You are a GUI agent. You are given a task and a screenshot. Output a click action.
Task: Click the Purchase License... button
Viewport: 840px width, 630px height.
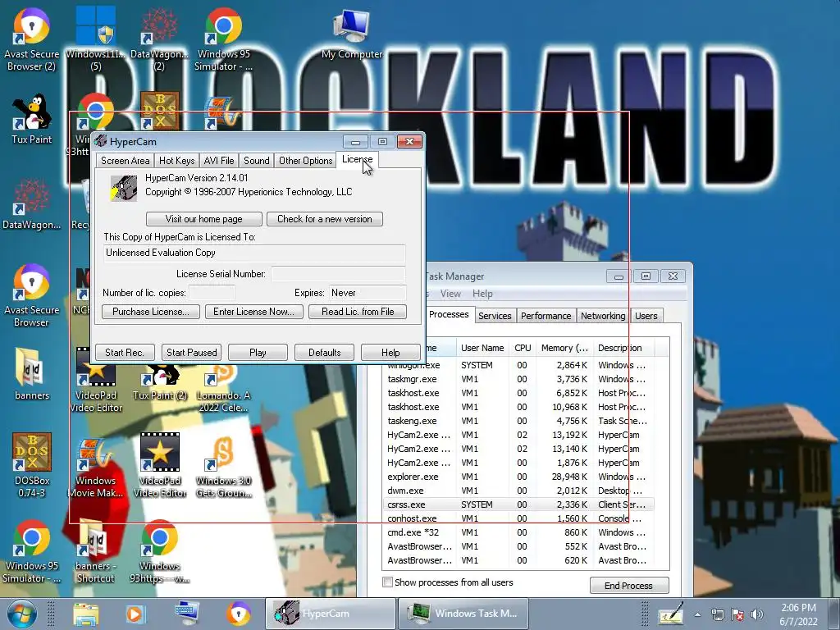click(151, 312)
